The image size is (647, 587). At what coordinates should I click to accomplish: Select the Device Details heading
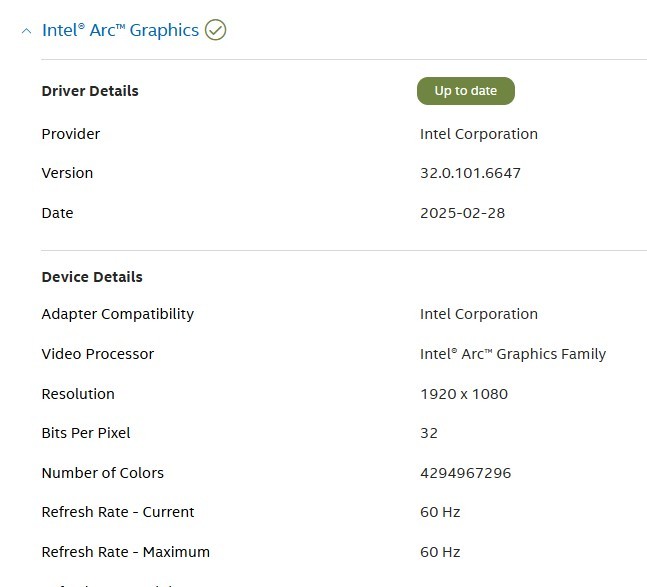92,277
